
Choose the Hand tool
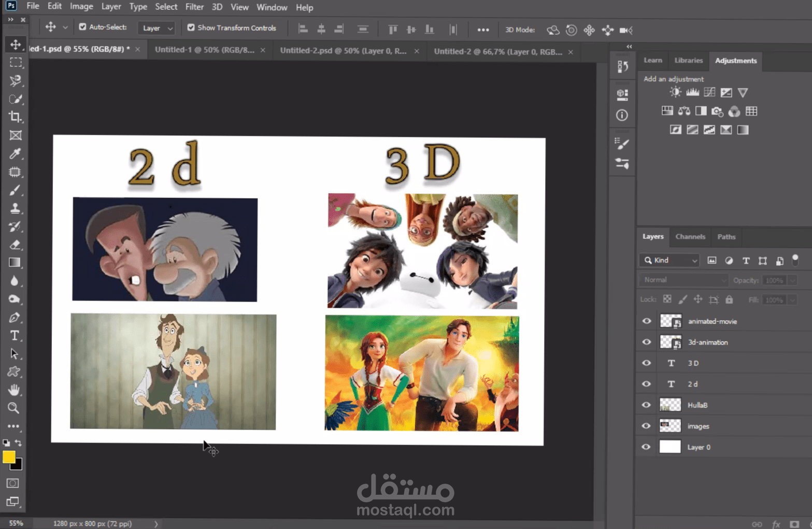[x=14, y=390]
